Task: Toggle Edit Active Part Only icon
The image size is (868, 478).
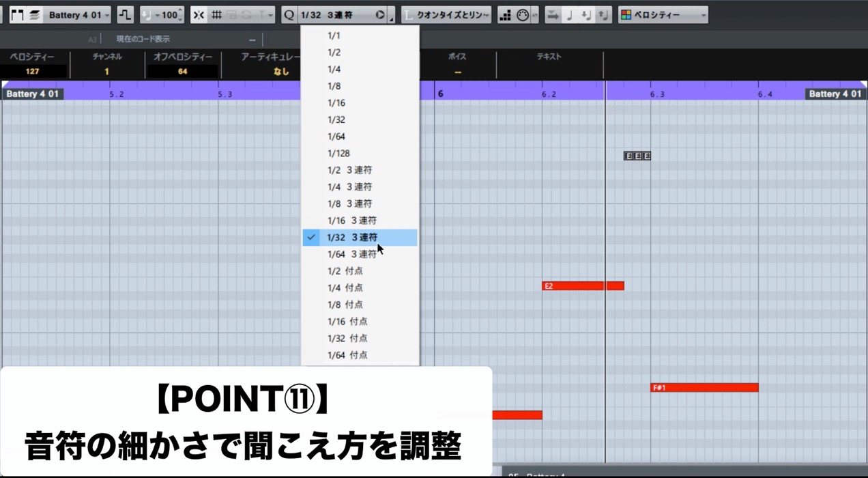Action: (x=35, y=14)
